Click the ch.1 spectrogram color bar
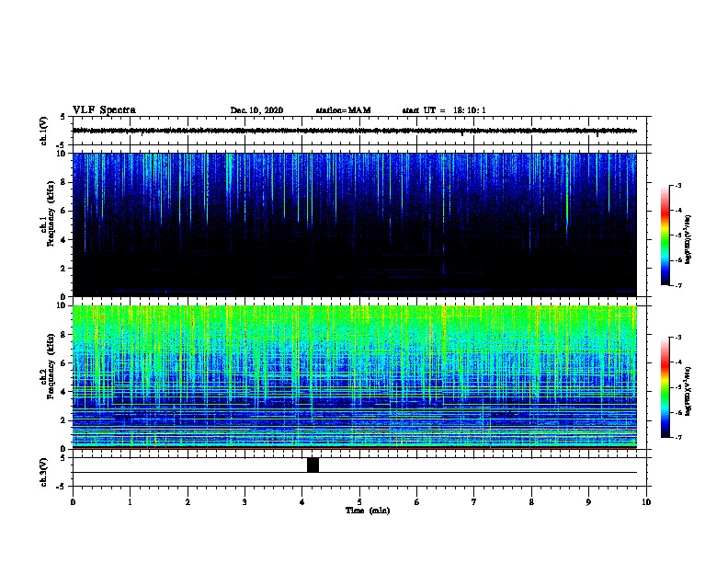 click(665, 236)
